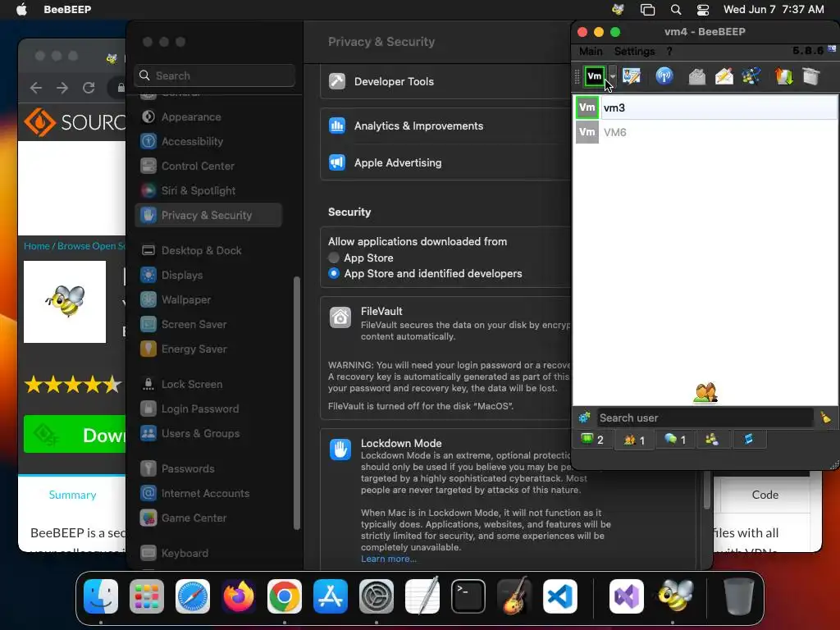Click the gray file-sharing box icon in BeeBEEP toolbar

pos(696,76)
